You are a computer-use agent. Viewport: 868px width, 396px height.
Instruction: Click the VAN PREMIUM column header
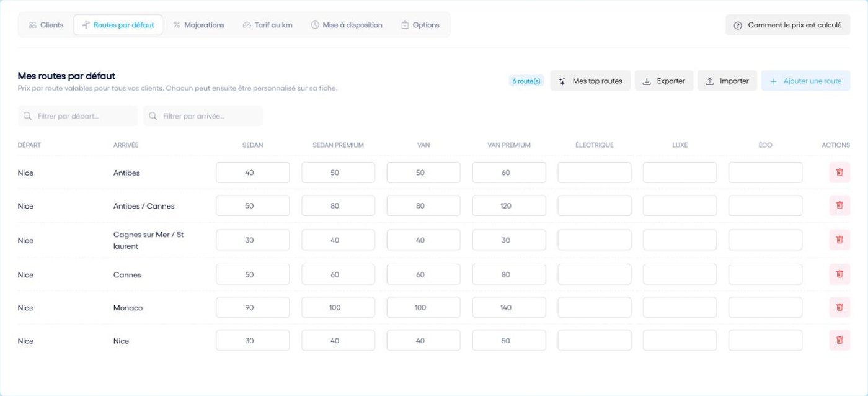[509, 145]
